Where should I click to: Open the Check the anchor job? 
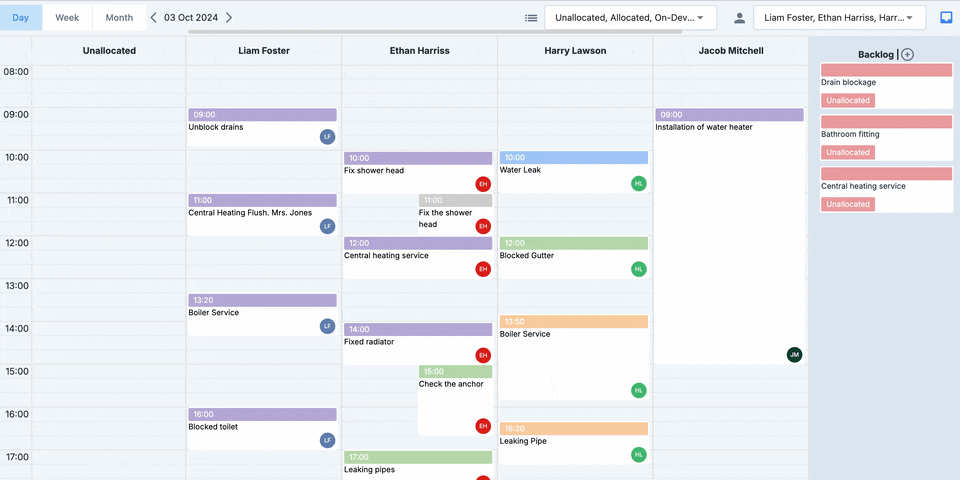point(456,400)
